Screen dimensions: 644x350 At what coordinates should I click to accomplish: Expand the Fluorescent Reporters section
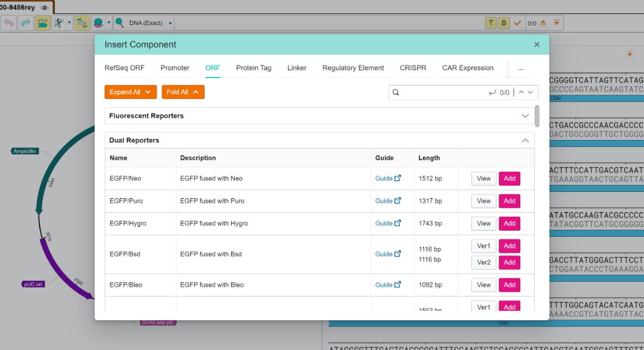click(320, 116)
